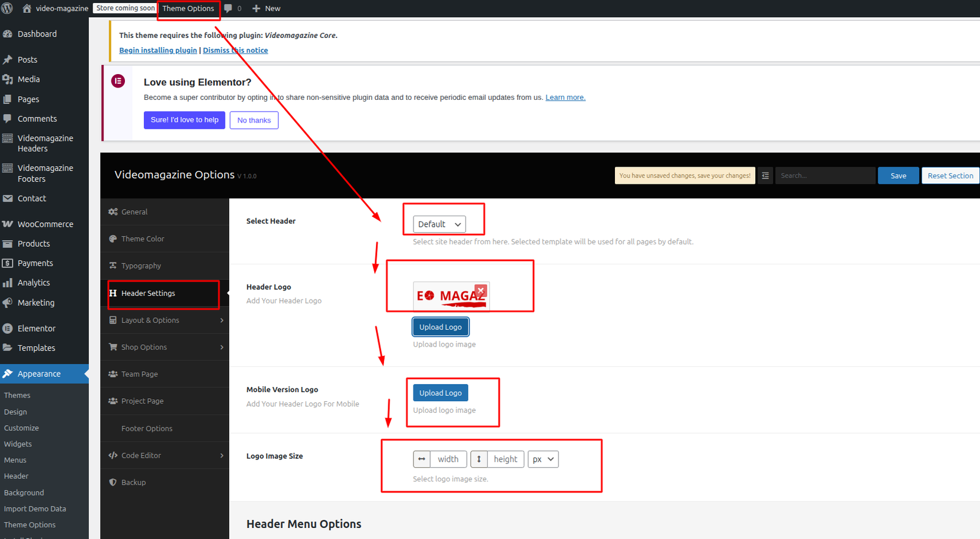The width and height of the screenshot is (980, 539).
Task: Remove header logo with red X icon
Action: pos(481,290)
